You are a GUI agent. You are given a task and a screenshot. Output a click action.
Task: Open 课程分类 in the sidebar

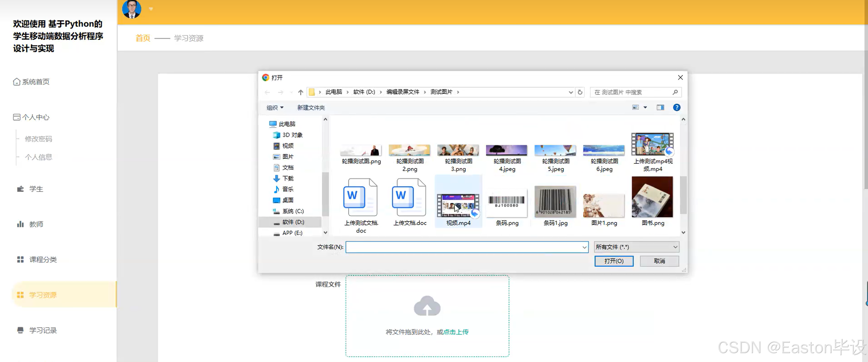37,259
